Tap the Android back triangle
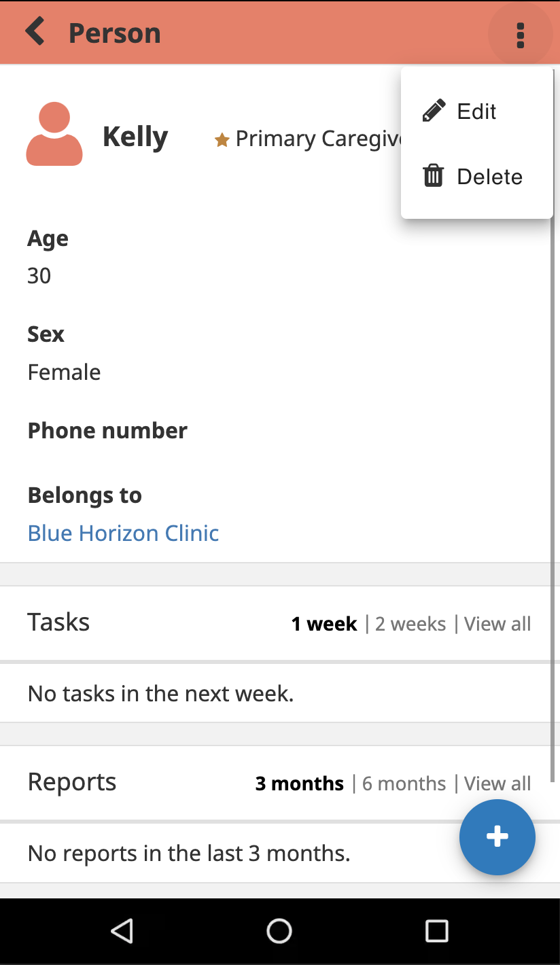Screen dimensions: 560x965 [122, 930]
